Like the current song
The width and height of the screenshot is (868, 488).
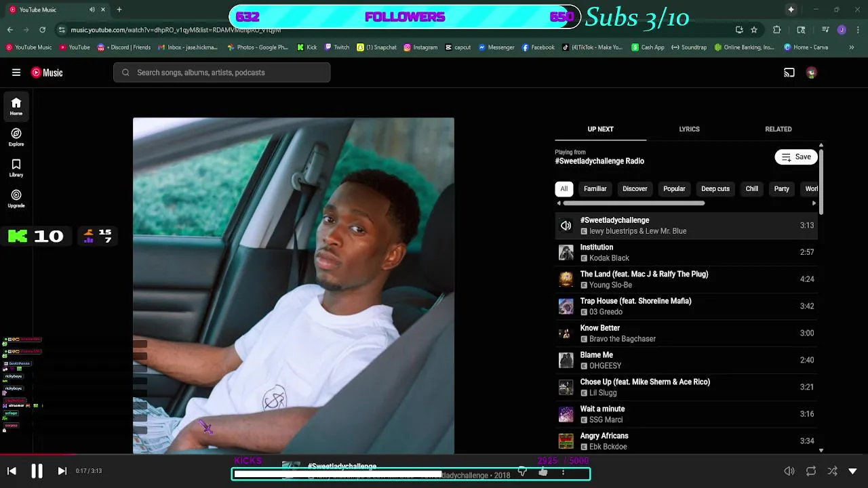click(x=542, y=471)
